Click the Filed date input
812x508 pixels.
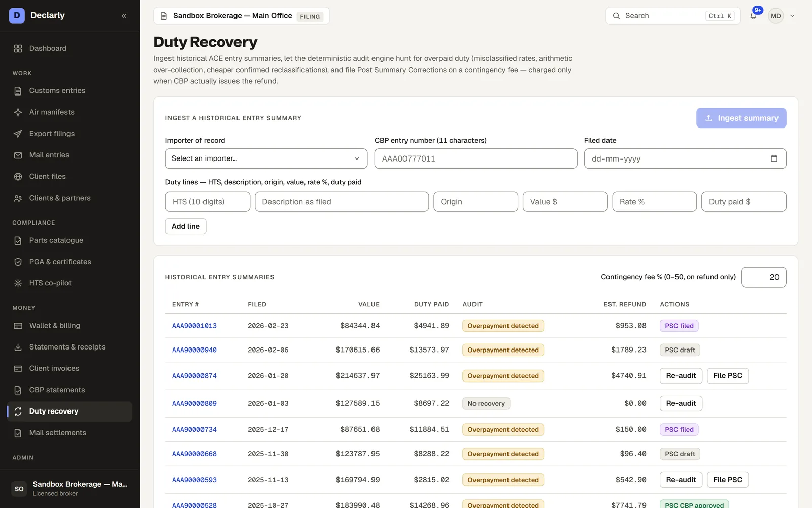[685, 158]
